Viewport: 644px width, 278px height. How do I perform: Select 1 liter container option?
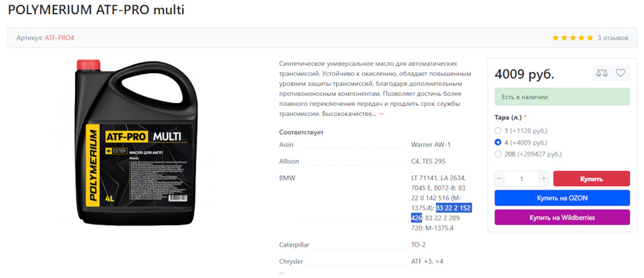[498, 131]
